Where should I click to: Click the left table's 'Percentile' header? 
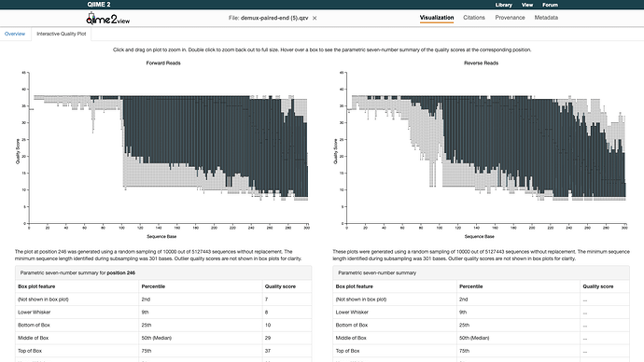[x=153, y=286]
